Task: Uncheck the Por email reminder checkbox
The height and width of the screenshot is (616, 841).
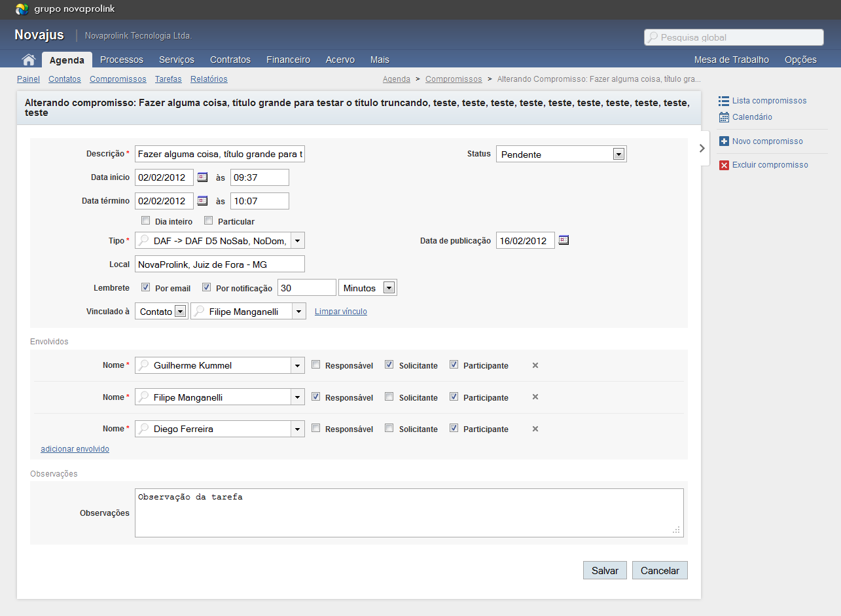Action: [x=146, y=287]
